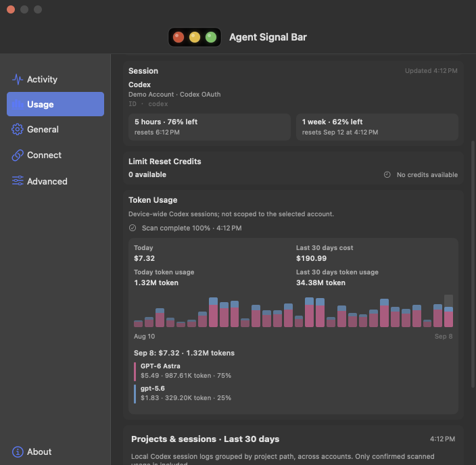Image resolution: width=476 pixels, height=465 pixels.
Task: Click the 34.38M token 30-day value
Action: [321, 283]
